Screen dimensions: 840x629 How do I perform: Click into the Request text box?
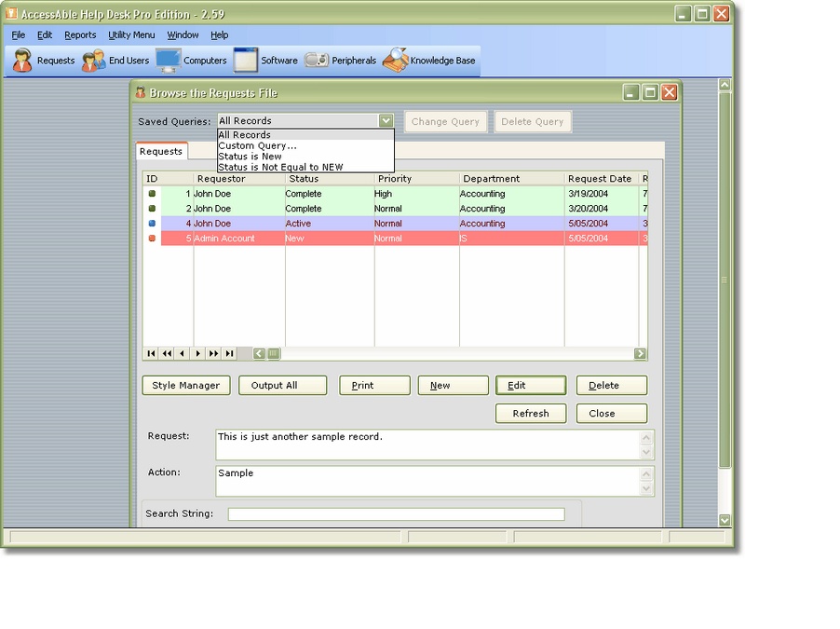[x=427, y=444]
